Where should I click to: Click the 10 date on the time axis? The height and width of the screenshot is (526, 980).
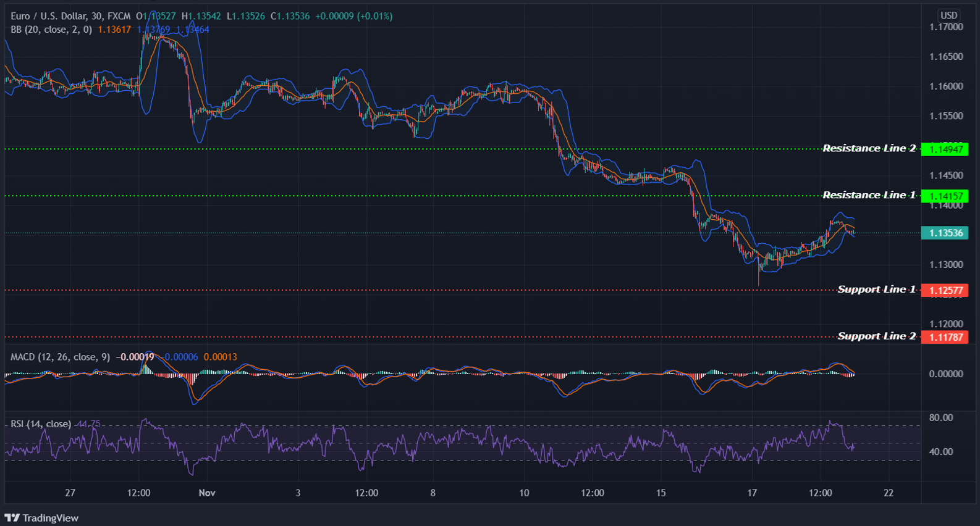524,493
